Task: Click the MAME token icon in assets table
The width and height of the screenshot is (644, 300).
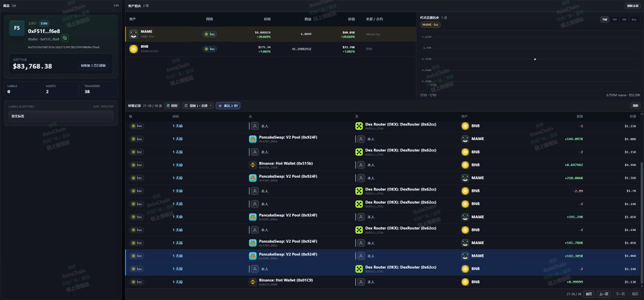Action: coord(133,34)
